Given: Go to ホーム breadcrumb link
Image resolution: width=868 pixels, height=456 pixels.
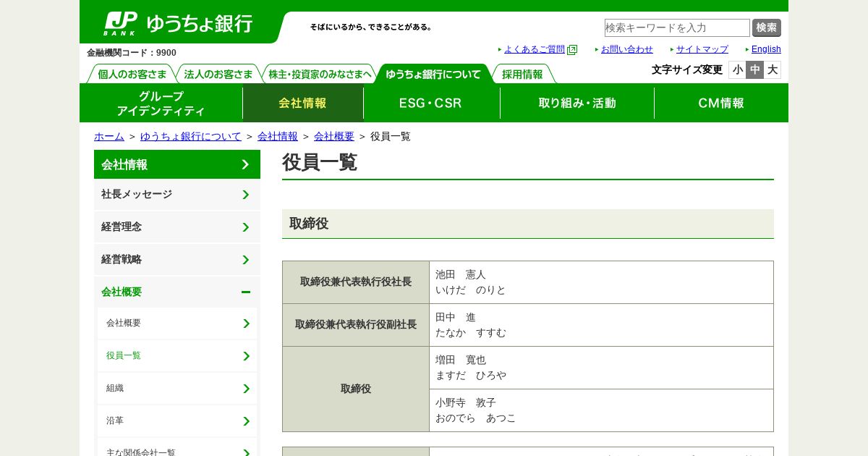Looking at the screenshot, I should tap(109, 136).
